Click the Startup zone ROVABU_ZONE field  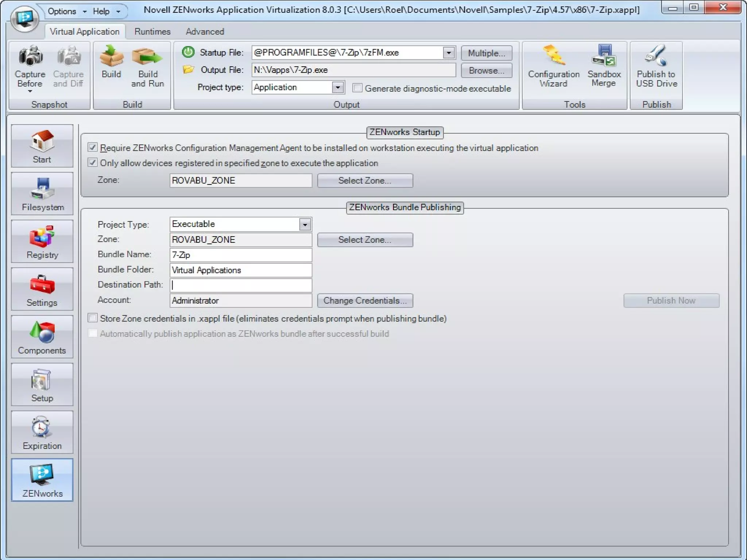(241, 180)
